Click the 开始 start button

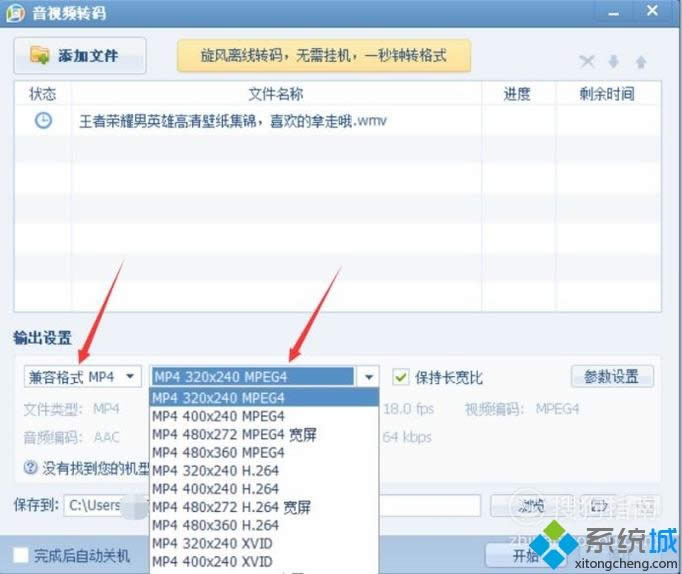tap(525, 555)
